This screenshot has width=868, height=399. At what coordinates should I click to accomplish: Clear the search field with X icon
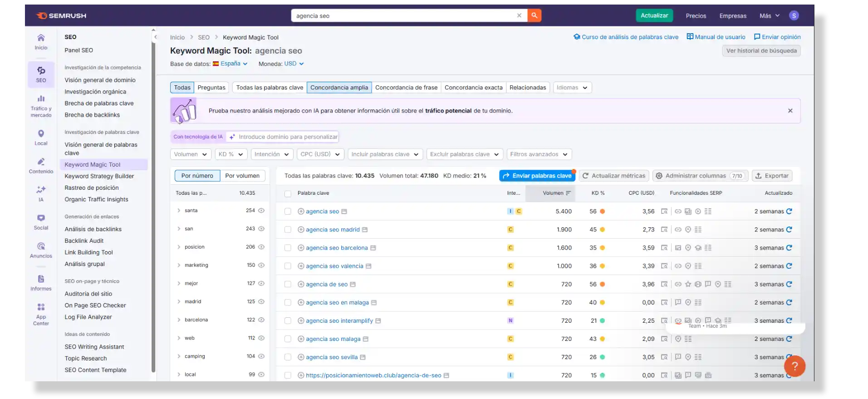(519, 15)
